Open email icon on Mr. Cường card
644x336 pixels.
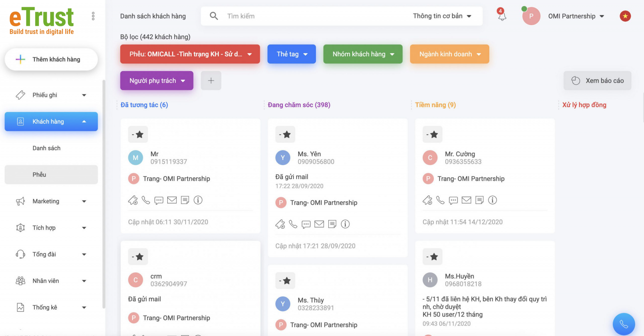click(466, 200)
